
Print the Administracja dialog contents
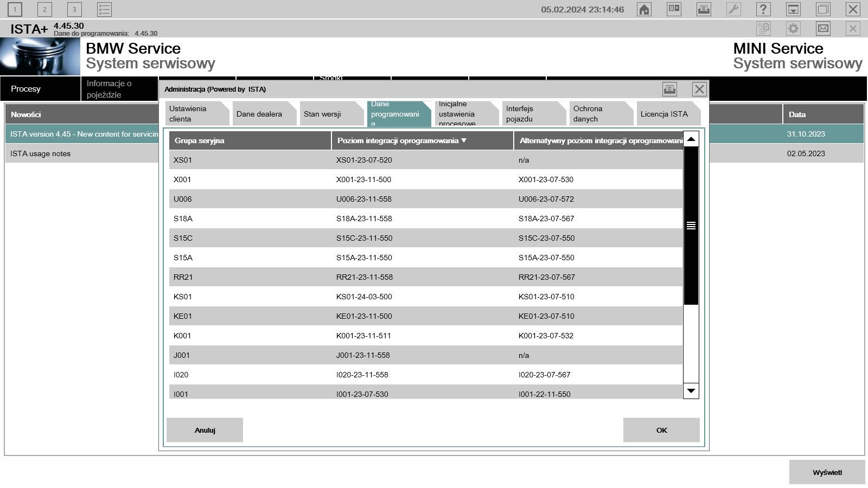pos(669,89)
